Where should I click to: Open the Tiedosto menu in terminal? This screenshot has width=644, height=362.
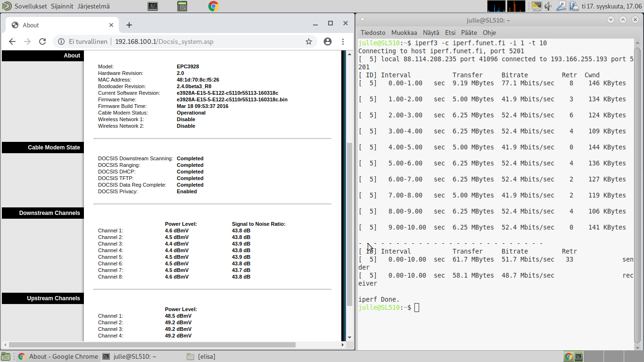[x=373, y=33]
